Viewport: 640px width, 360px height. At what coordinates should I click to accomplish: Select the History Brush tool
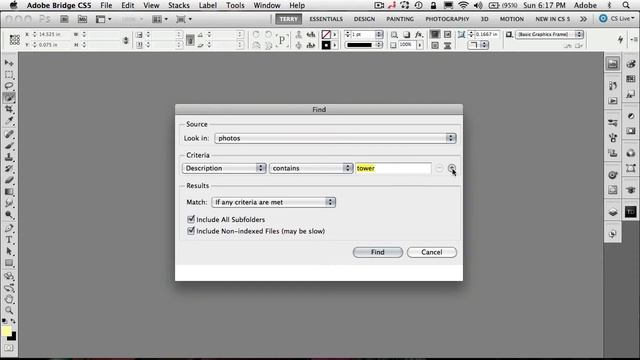9,168
